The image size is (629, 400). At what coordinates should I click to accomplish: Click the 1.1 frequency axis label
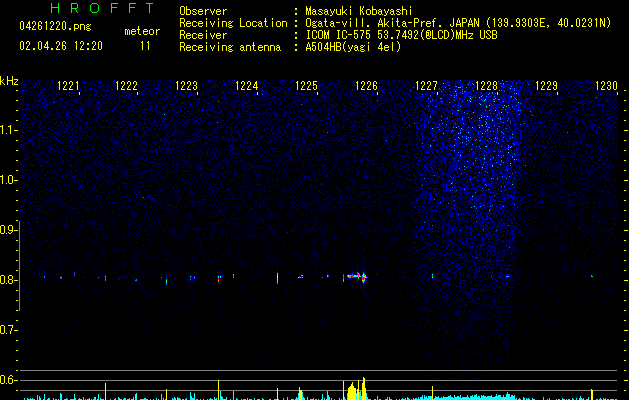tap(8, 130)
